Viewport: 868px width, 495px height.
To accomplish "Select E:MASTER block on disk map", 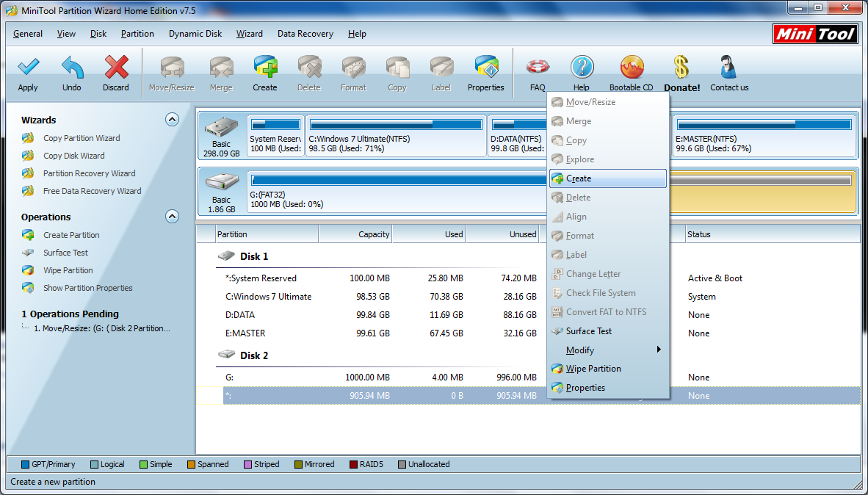I will point(764,136).
